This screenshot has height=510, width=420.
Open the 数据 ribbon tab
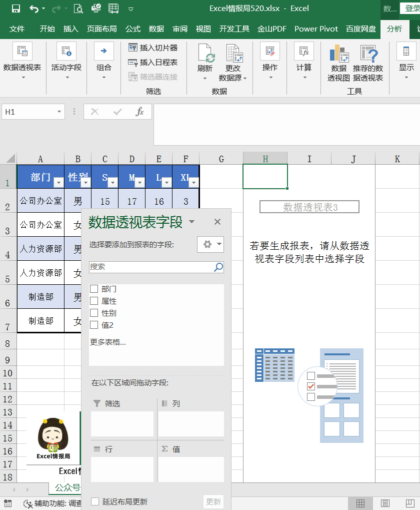tap(156, 29)
